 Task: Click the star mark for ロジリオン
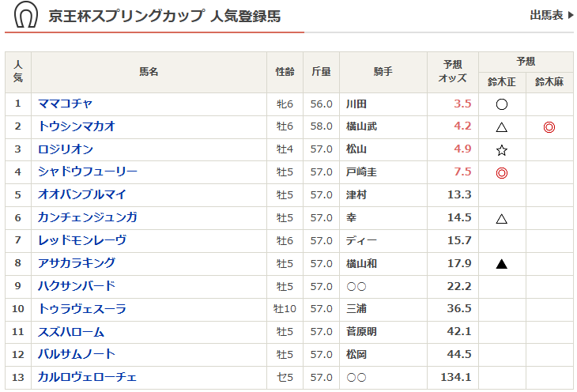501,149
